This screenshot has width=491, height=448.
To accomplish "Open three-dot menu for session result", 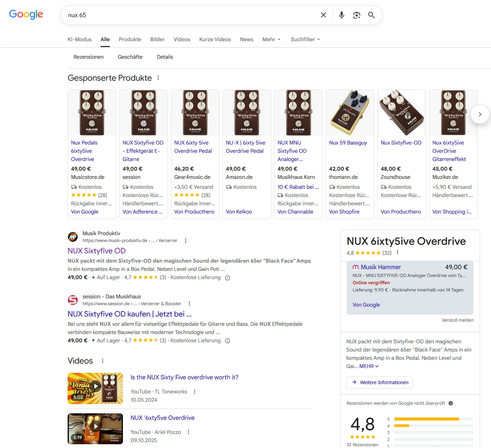I will 190,303.
